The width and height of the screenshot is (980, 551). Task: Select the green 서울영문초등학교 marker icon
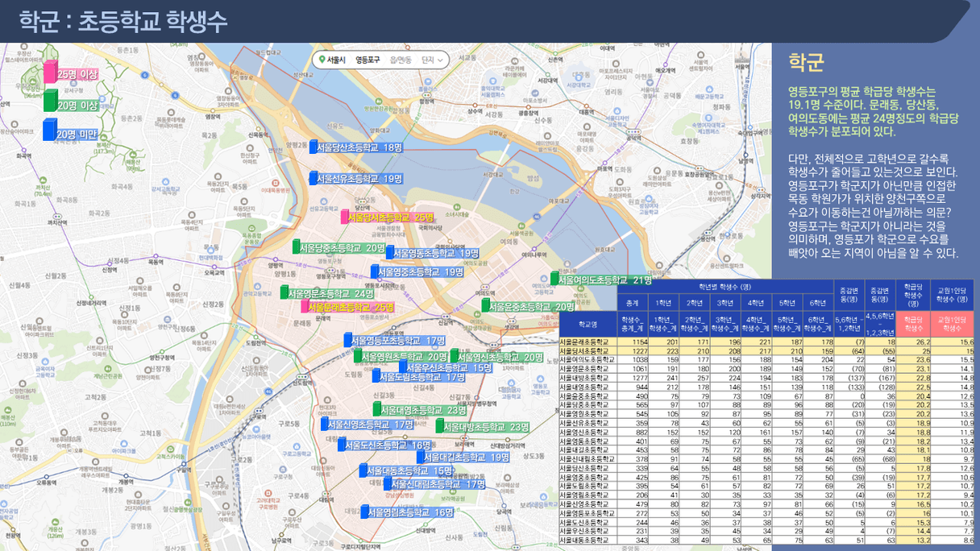click(284, 292)
